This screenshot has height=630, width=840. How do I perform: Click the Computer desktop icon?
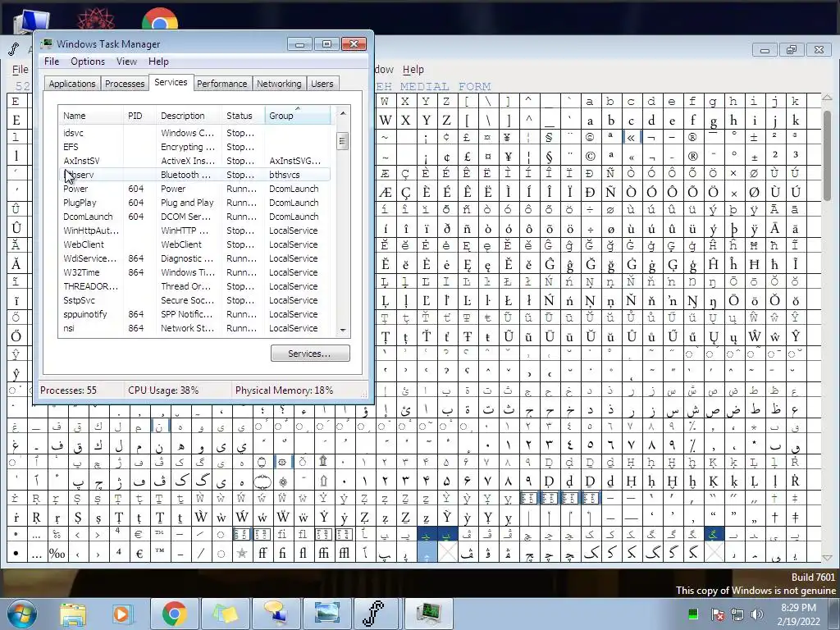pyautogui.click(x=31, y=21)
